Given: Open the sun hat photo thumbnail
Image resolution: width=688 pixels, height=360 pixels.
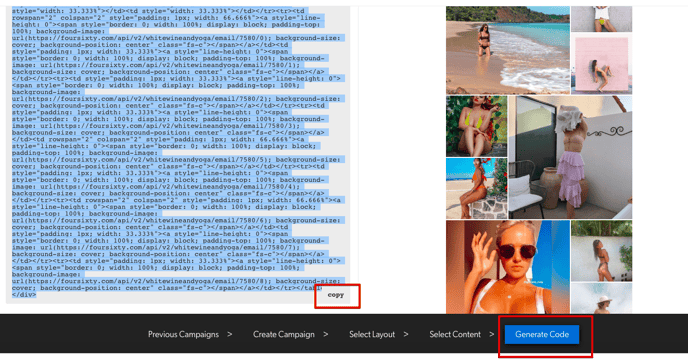Looking at the screenshot, I should [x=602, y=299].
